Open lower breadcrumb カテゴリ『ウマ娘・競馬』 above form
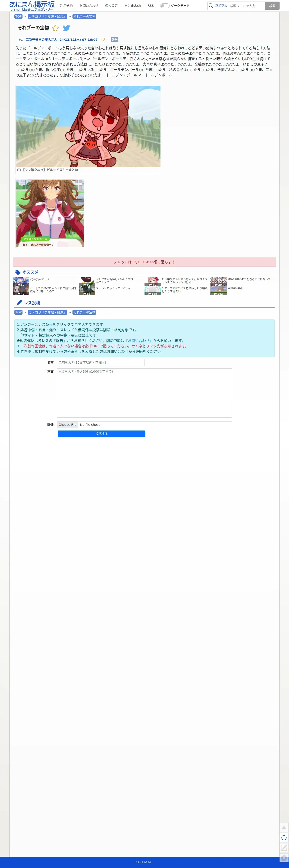The image size is (289, 868). coord(47,312)
